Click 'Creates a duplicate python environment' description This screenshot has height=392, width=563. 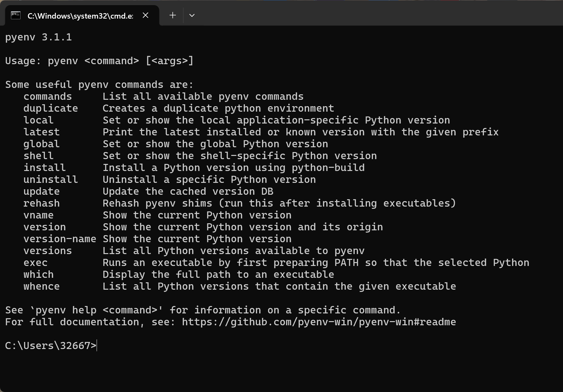[x=218, y=108]
